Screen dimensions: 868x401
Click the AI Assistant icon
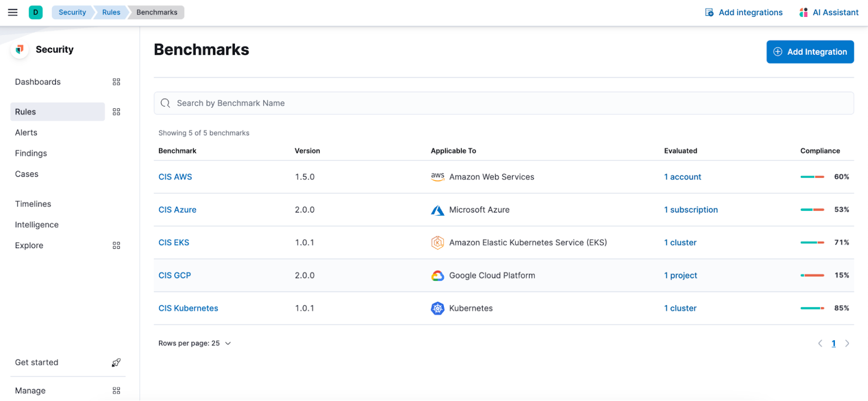(803, 12)
